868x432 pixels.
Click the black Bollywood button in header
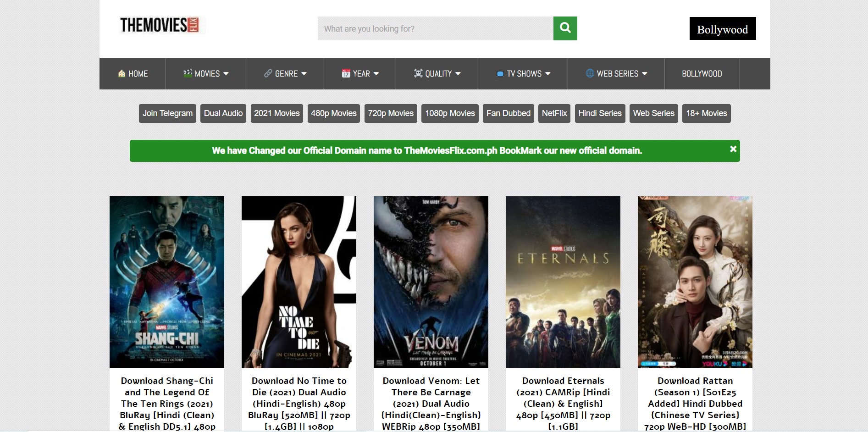[x=722, y=29]
